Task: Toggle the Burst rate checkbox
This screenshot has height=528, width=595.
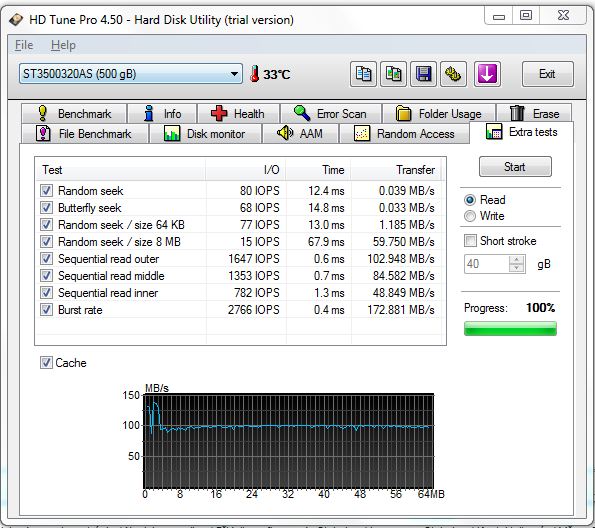Action: click(x=46, y=310)
